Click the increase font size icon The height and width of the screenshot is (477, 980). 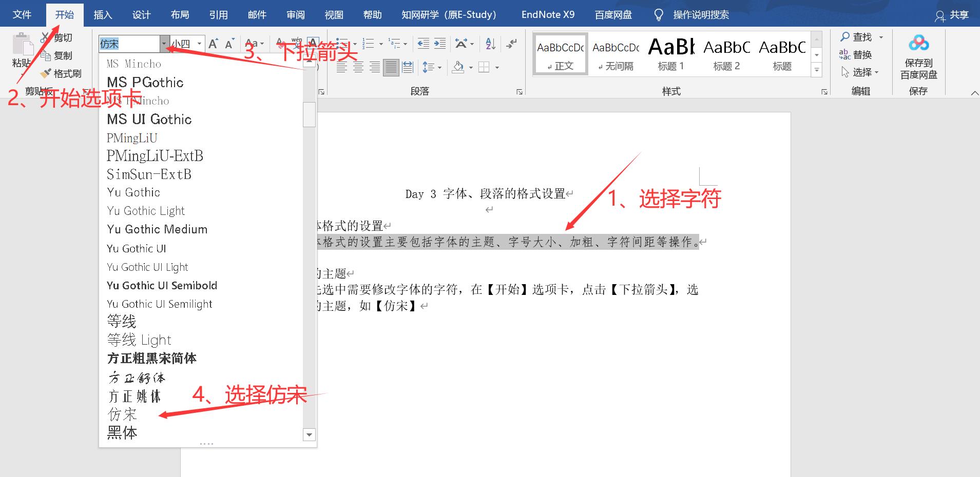pos(213,43)
